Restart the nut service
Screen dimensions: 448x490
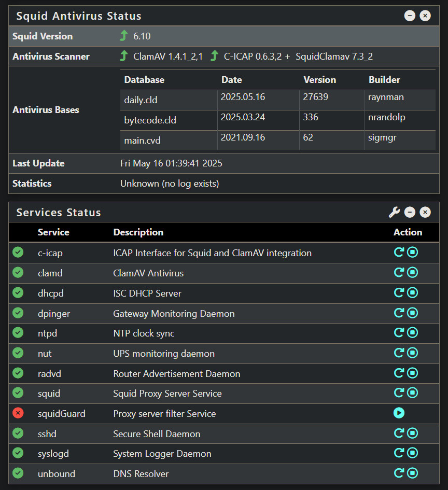pyautogui.click(x=399, y=353)
